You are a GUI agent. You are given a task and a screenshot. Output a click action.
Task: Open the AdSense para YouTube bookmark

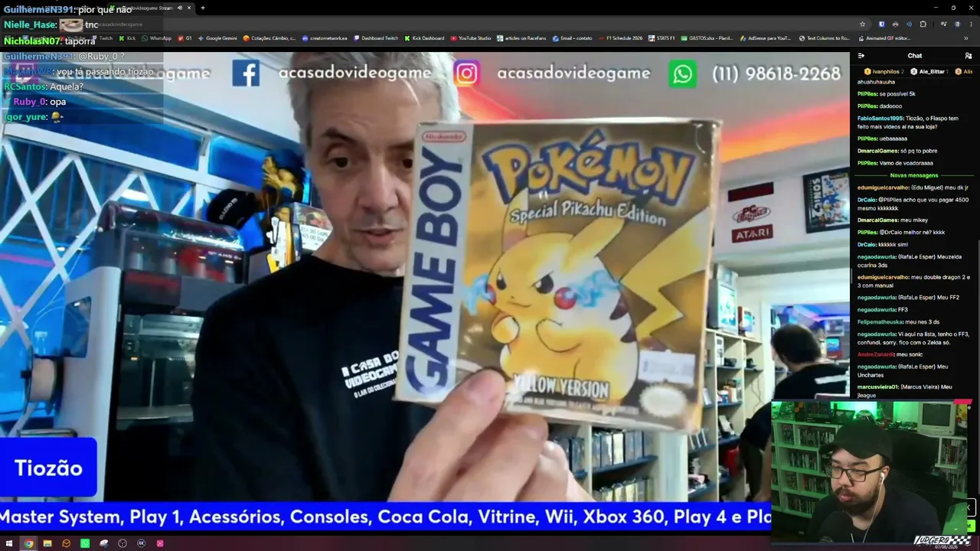tap(765, 38)
